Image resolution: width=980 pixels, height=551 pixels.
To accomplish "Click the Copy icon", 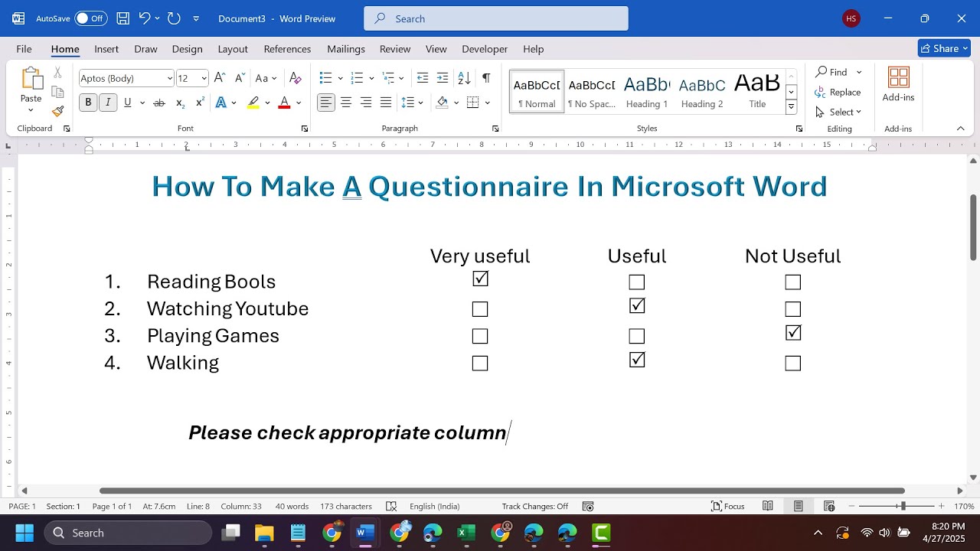I will 57,92.
